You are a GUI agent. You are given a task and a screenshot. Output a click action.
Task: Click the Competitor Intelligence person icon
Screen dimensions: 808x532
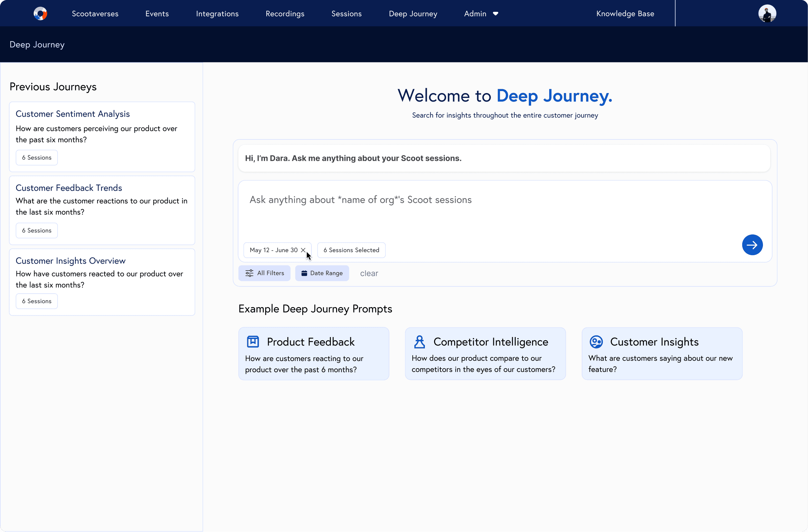[419, 341]
